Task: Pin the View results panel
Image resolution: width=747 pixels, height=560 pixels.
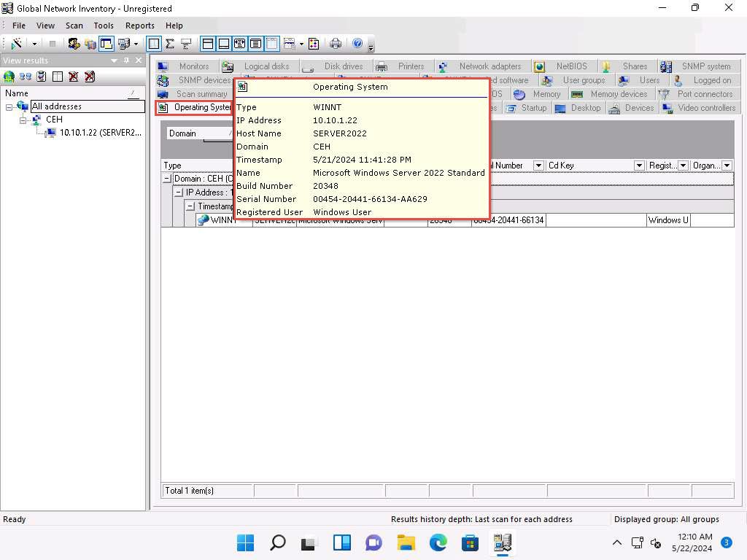Action: coord(126,61)
